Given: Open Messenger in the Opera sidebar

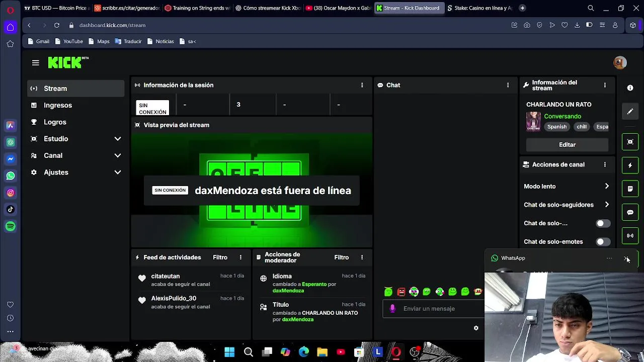Looking at the screenshot, I should coord(10,159).
